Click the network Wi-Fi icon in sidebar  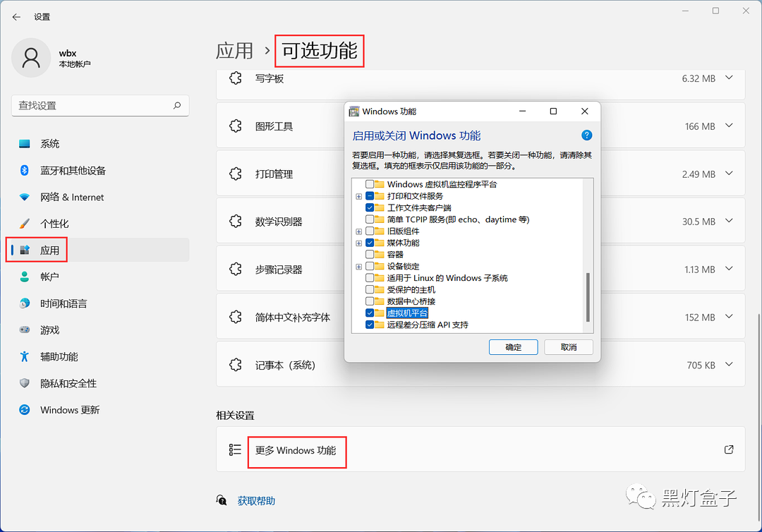[x=24, y=198]
